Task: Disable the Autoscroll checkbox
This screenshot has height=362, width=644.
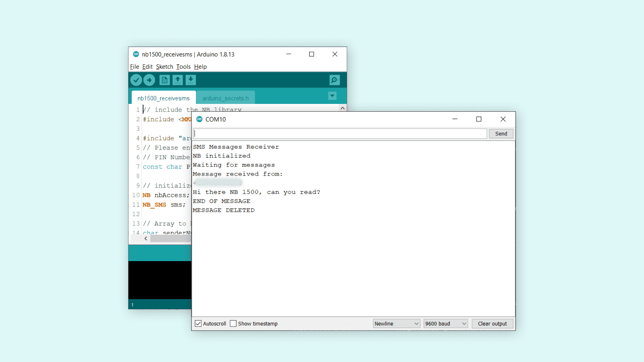Action: click(x=198, y=323)
